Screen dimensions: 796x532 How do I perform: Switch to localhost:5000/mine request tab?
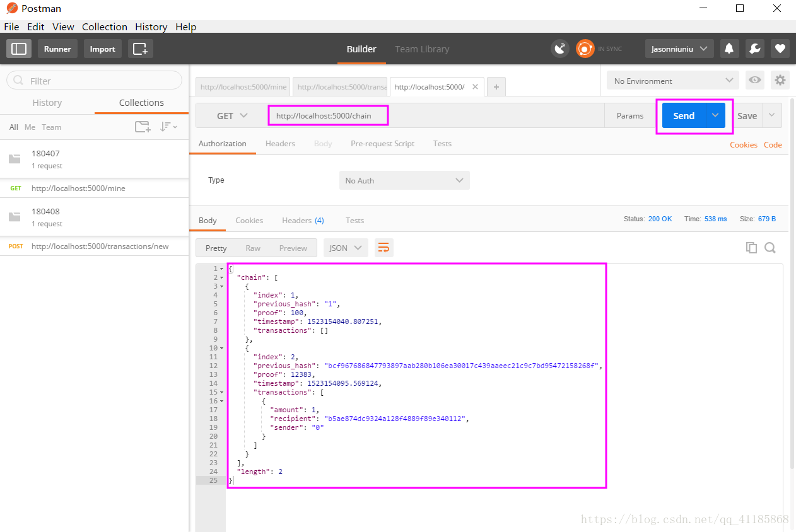(243, 87)
